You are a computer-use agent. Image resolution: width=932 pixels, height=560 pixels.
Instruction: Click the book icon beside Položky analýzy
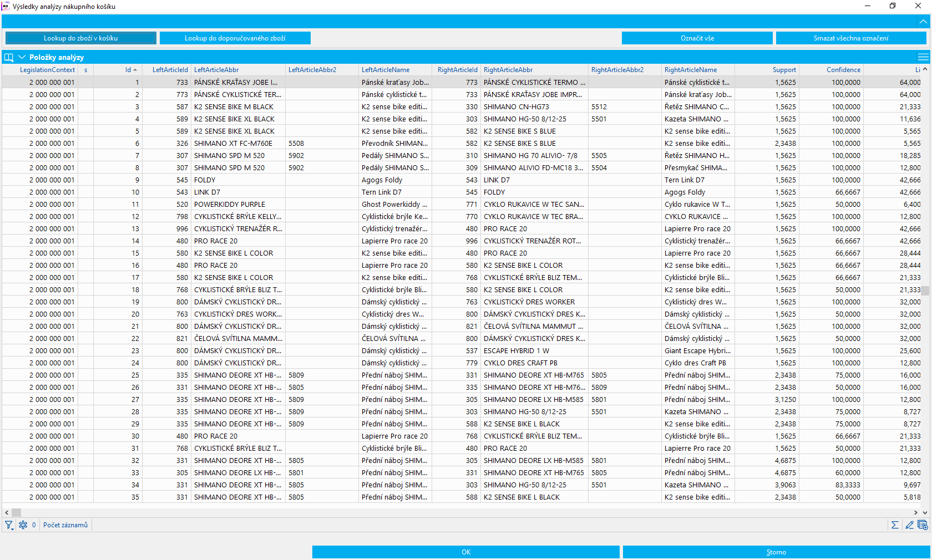pos(9,57)
